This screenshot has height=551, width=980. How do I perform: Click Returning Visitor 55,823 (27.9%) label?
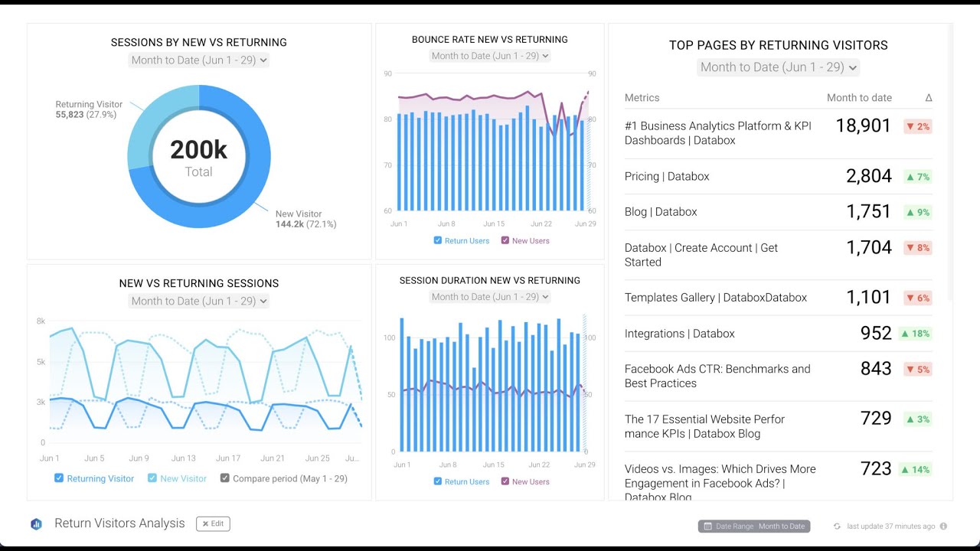(89, 109)
